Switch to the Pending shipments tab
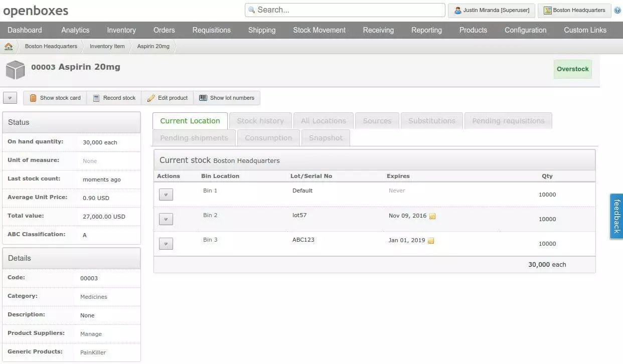Image resolution: width=623 pixels, height=364 pixels. coord(194,138)
